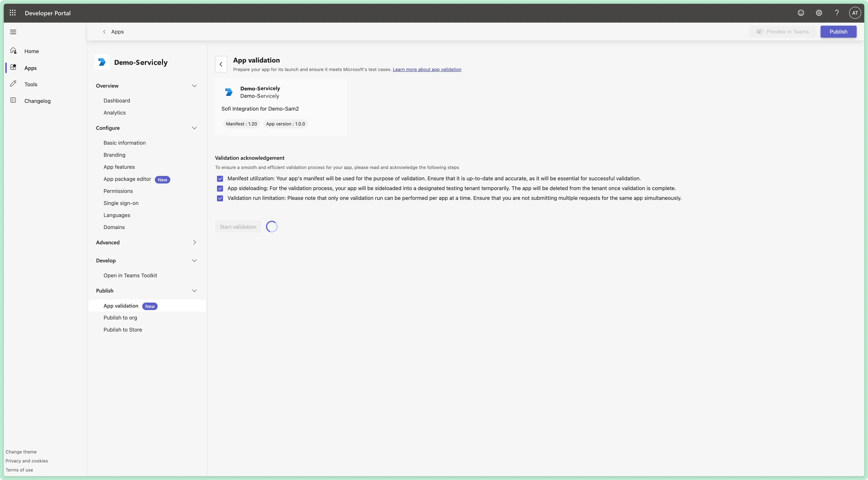
Task: Collapse the Develop section
Action: (194, 261)
